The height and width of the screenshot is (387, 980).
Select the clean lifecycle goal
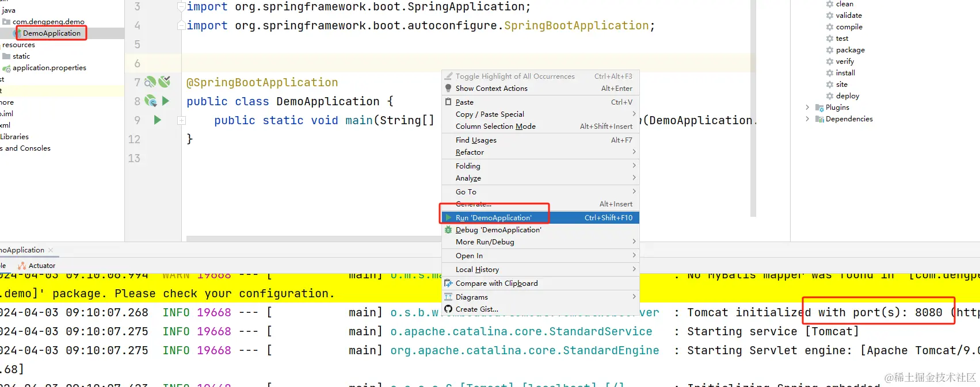coord(845,4)
